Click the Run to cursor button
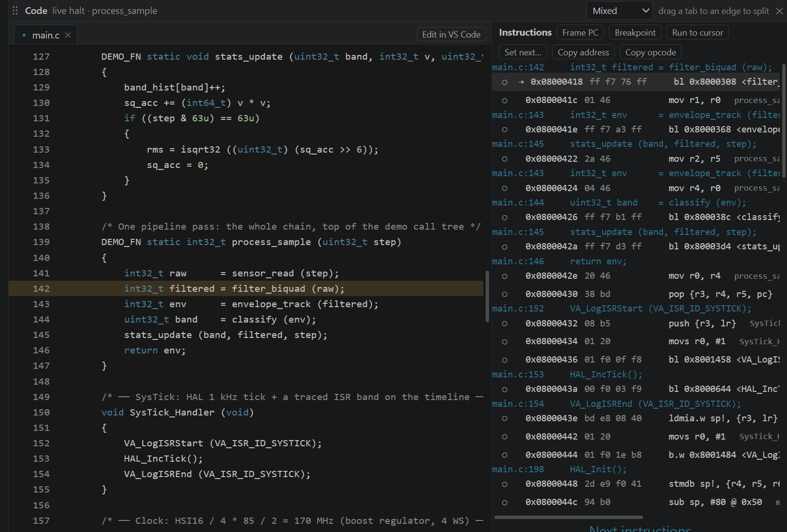This screenshot has width=787, height=532. [697, 32]
